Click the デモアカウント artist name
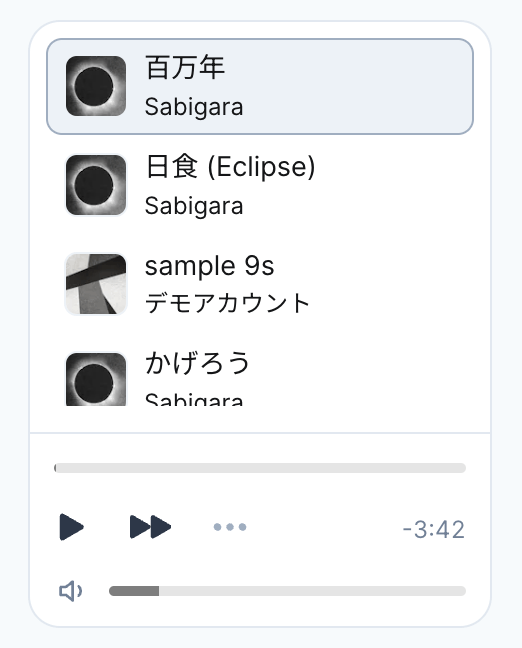 pos(227,303)
